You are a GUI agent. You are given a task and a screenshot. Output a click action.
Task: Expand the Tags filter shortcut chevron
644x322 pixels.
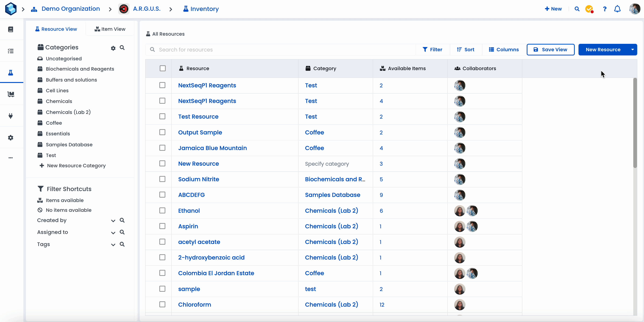113,244
